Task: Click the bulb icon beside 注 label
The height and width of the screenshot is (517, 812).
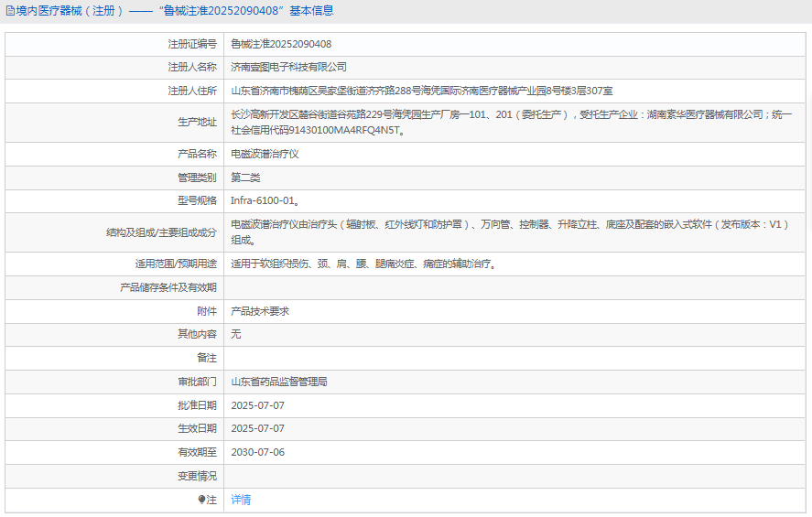Action: 201,500
